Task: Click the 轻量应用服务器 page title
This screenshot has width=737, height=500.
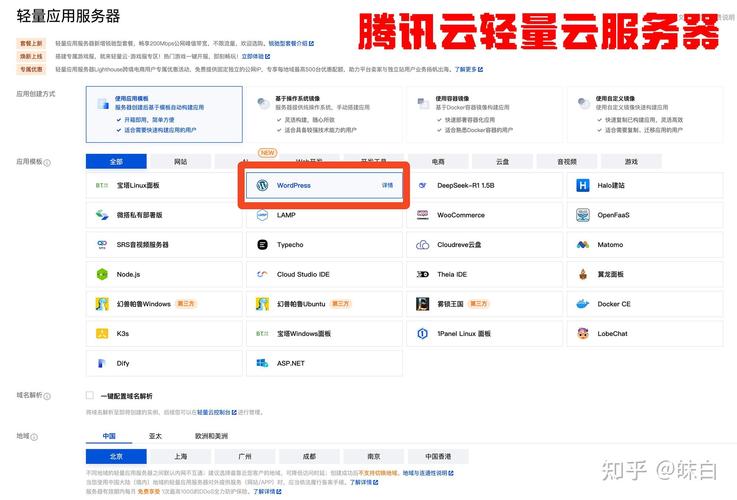Action: click(x=68, y=16)
